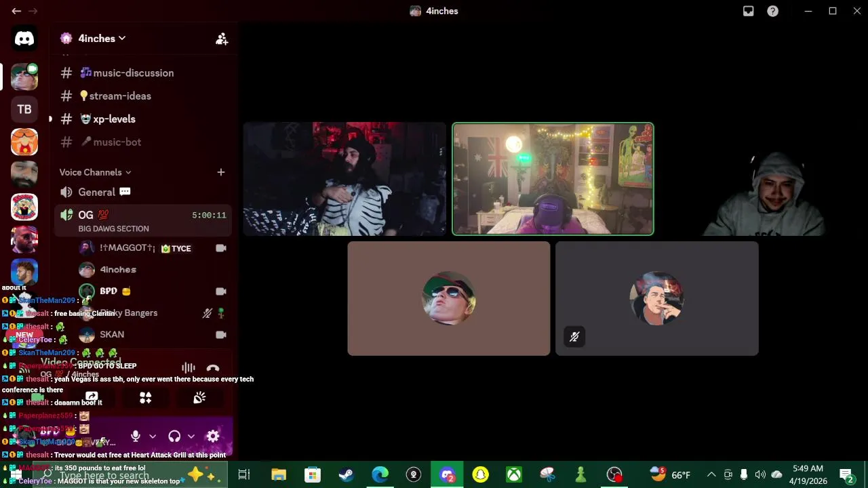The height and width of the screenshot is (488, 868).
Task: Click the 5:00:11 call timer
Action: [209, 215]
